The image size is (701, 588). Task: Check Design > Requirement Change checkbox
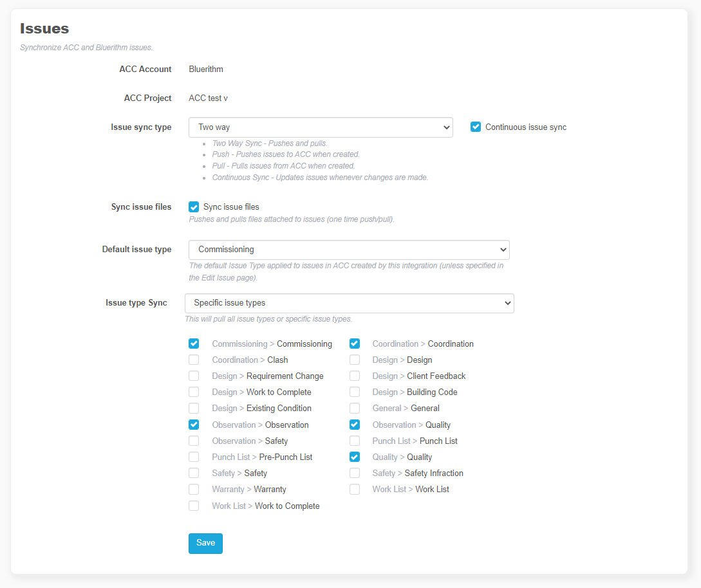(x=194, y=376)
